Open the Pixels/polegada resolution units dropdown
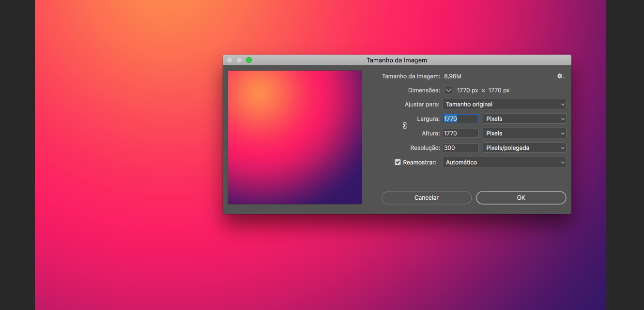 coord(524,148)
